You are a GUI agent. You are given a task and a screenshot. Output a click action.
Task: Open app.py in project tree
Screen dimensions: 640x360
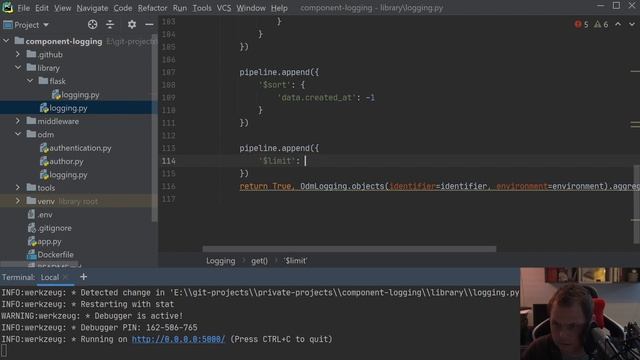(44, 241)
